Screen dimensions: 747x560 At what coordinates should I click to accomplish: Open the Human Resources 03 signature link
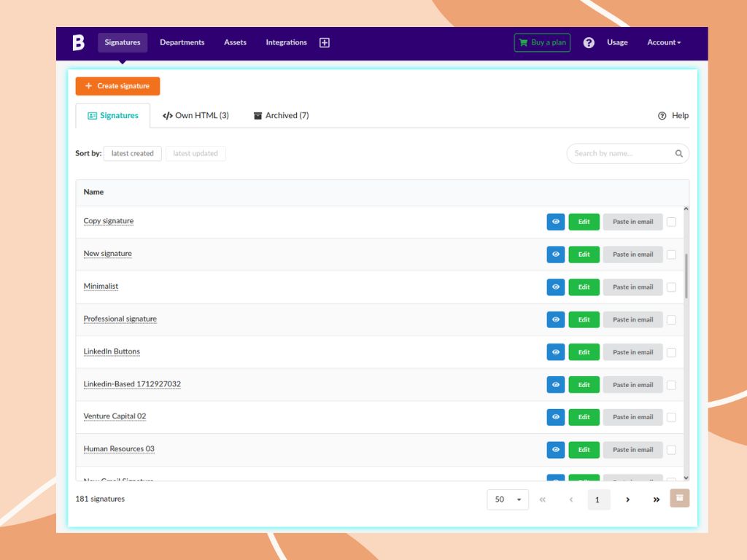118,448
